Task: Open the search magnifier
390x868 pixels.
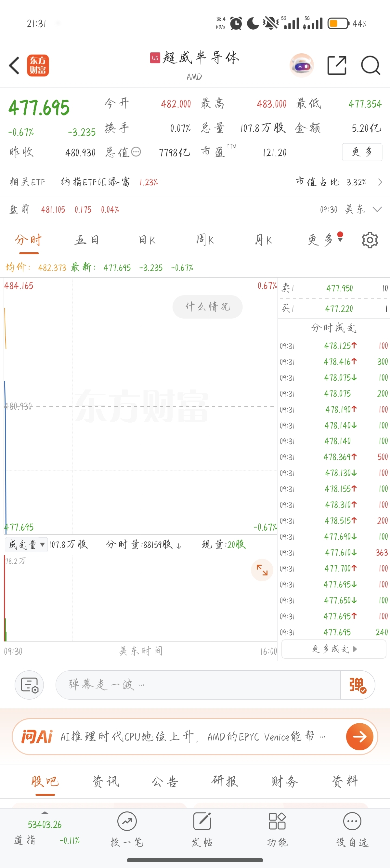Action: [x=370, y=65]
